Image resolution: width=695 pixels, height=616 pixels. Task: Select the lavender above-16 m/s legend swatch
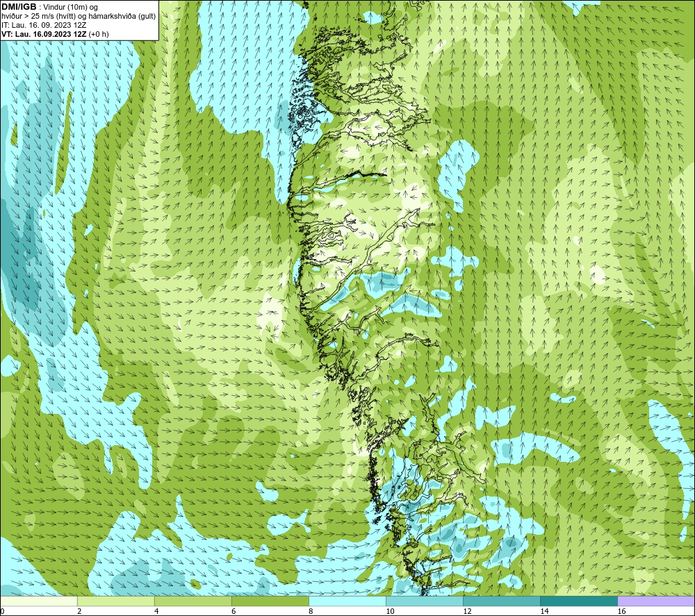tap(656, 601)
